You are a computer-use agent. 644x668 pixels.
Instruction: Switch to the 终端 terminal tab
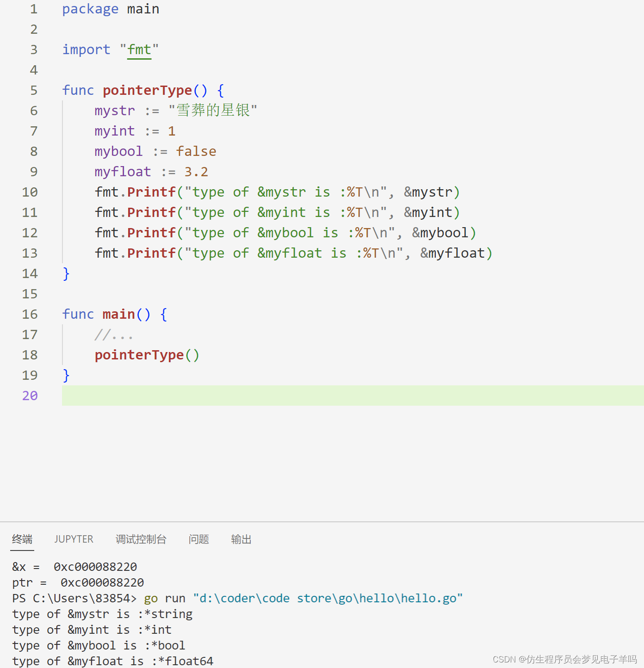[22, 539]
